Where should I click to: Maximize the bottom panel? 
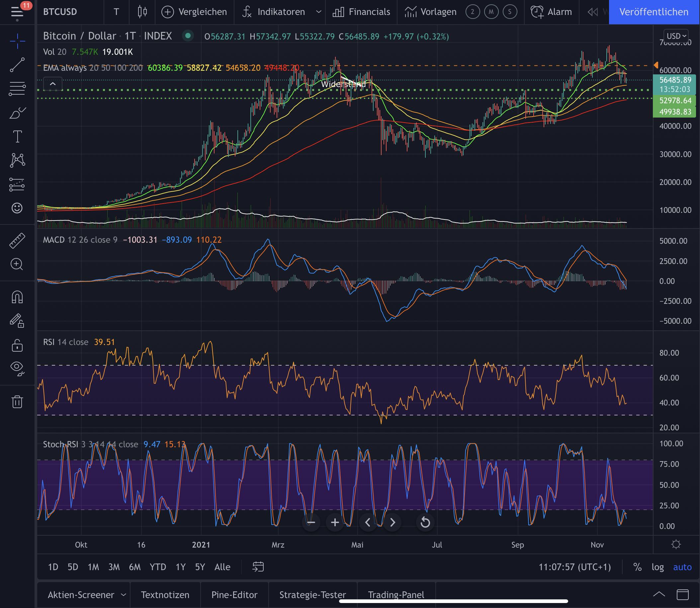point(683,594)
